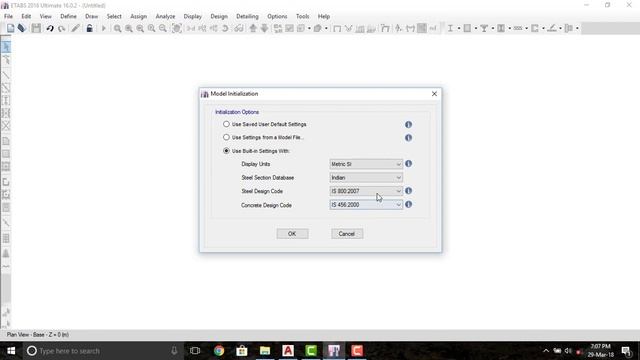Screen dimensions: 640x360
Task: Open the Steel Section Database dropdown (Indian)
Action: click(366, 178)
